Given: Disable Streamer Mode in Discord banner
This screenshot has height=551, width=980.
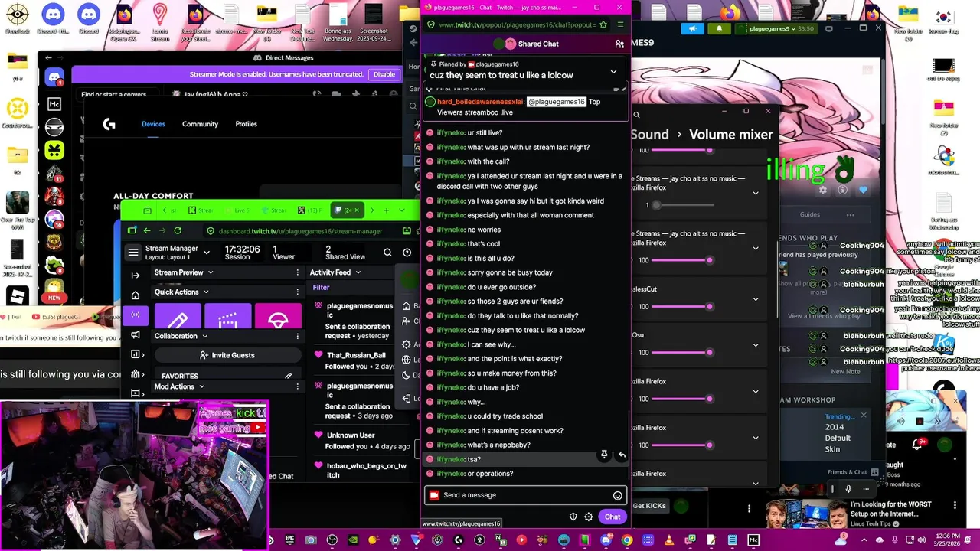Looking at the screenshot, I should [x=384, y=74].
